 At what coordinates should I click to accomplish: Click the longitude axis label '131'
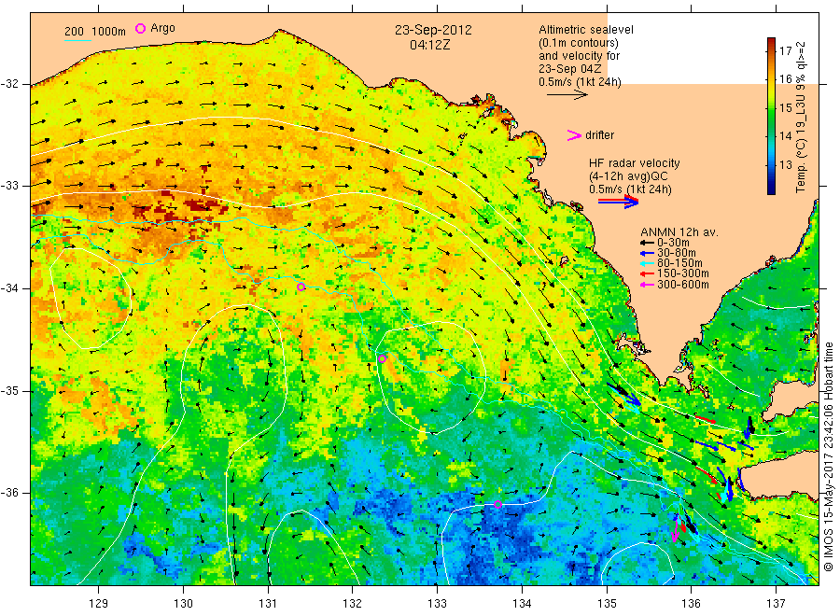[268, 604]
